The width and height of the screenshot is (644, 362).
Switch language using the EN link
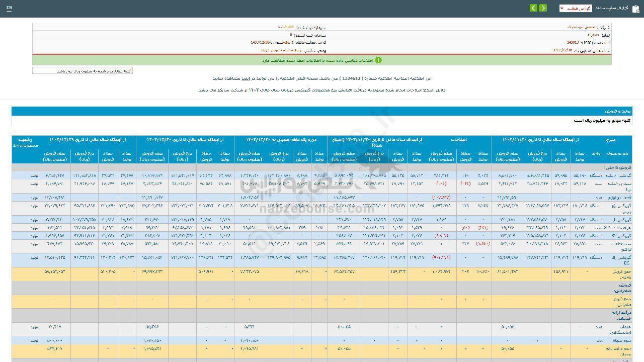[x=9, y=9]
